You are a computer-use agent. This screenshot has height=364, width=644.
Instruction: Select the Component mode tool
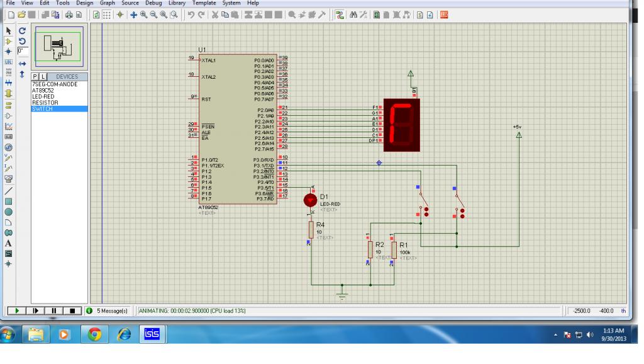9,40
